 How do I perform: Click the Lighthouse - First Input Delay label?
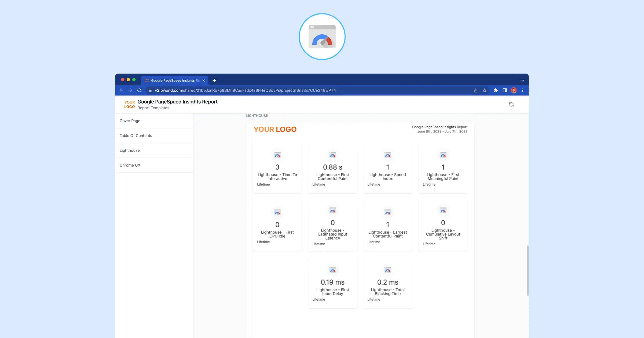tap(332, 292)
